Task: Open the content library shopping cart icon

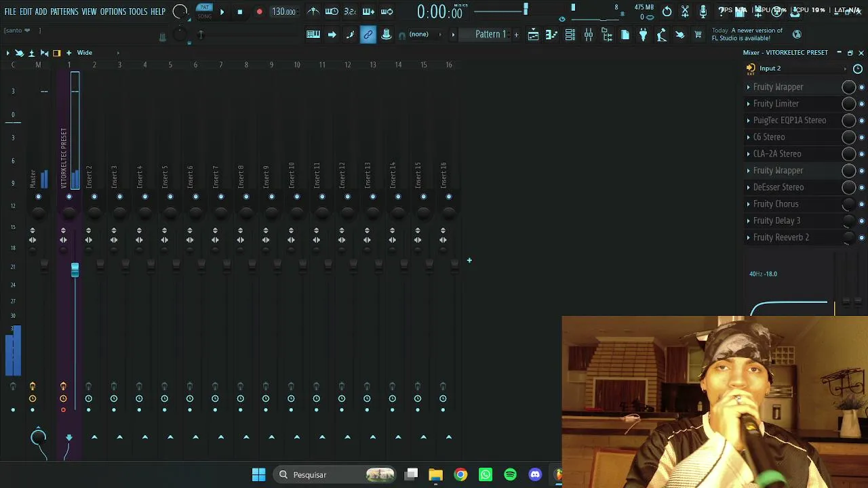Action: point(698,35)
